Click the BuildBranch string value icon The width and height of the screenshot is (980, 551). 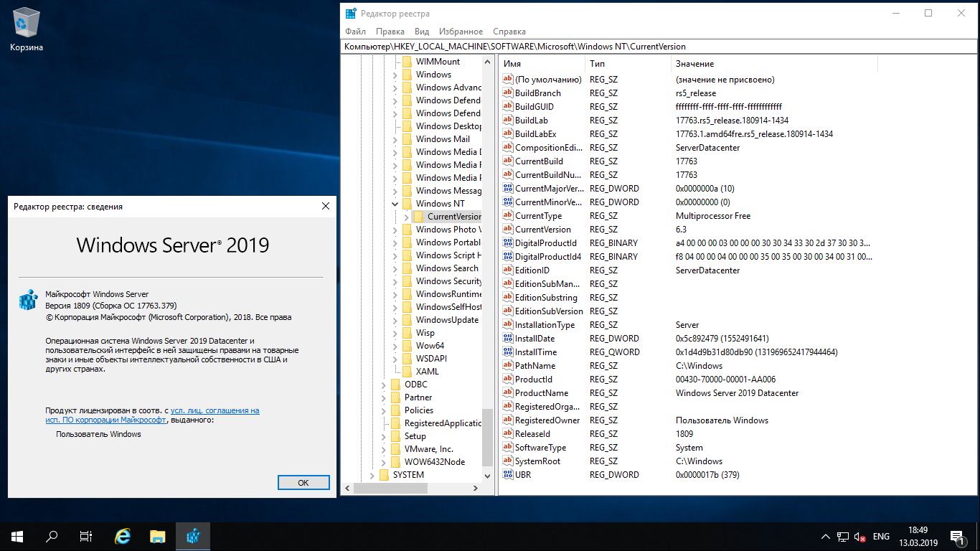point(508,93)
